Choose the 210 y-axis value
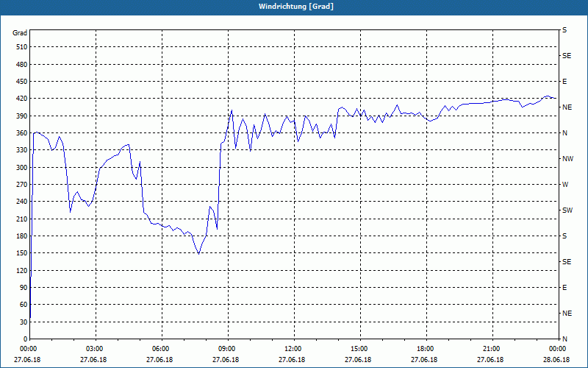Screen dimensions: 588x368 (x=22, y=219)
